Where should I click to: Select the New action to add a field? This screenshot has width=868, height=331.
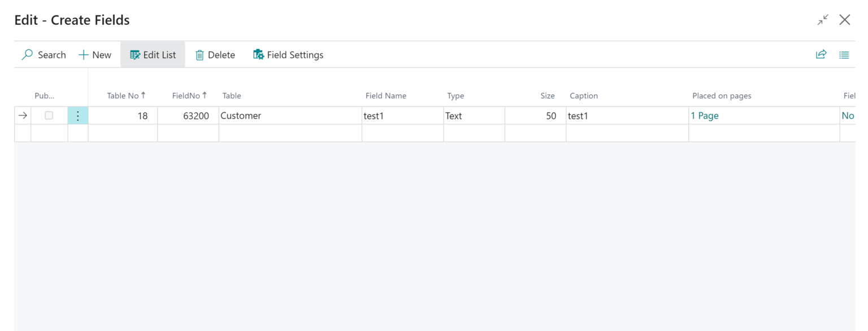tap(94, 54)
